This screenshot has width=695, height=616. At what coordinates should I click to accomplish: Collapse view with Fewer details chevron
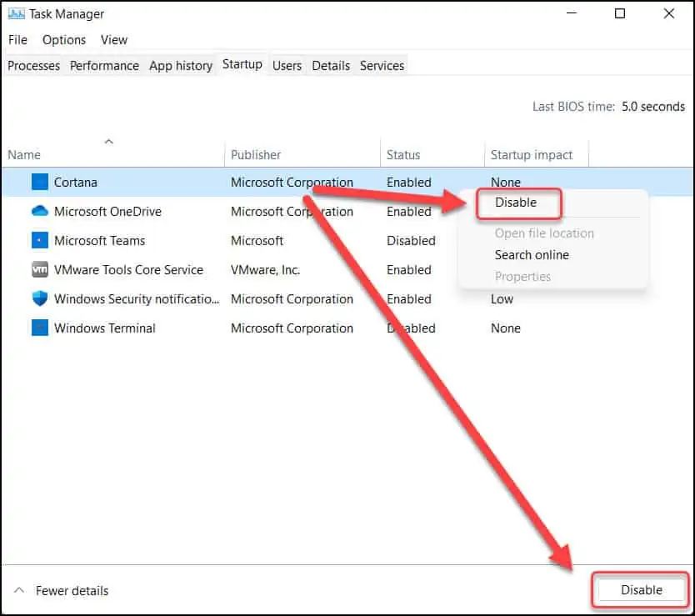[19, 590]
